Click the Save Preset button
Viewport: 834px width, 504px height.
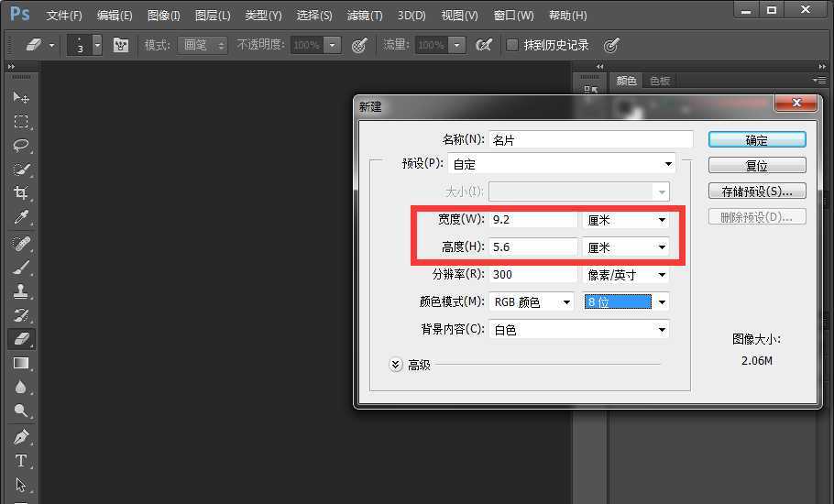[x=756, y=192]
